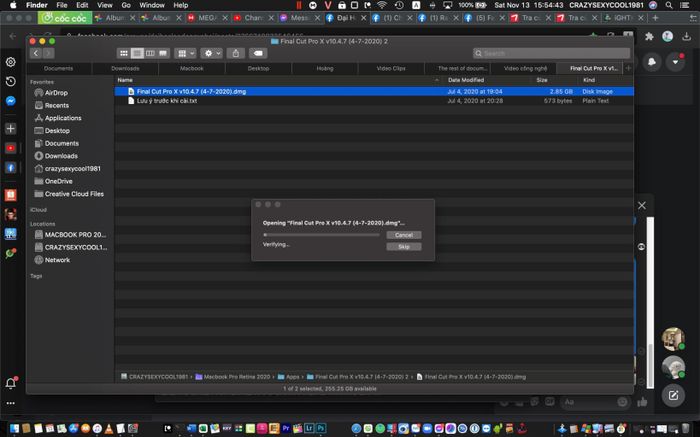Switch Finder to list view

(137, 53)
